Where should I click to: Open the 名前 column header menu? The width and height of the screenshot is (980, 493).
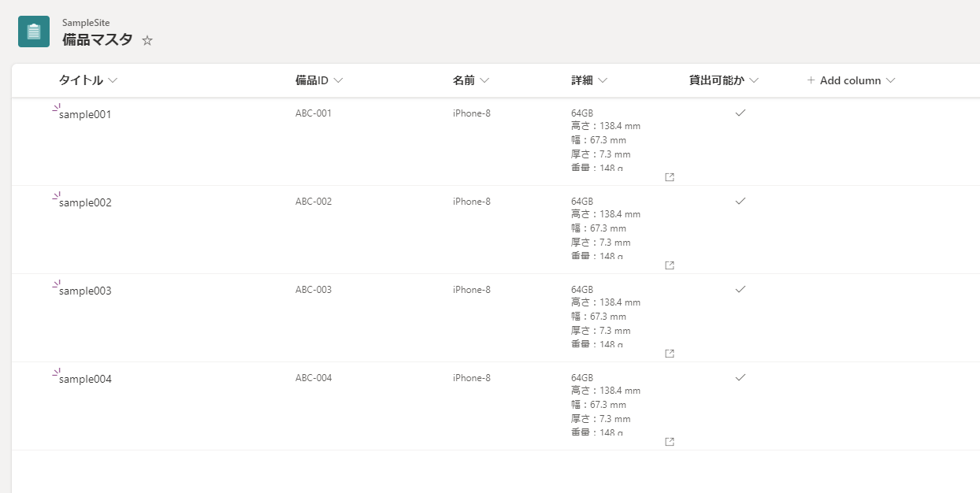[x=471, y=80]
